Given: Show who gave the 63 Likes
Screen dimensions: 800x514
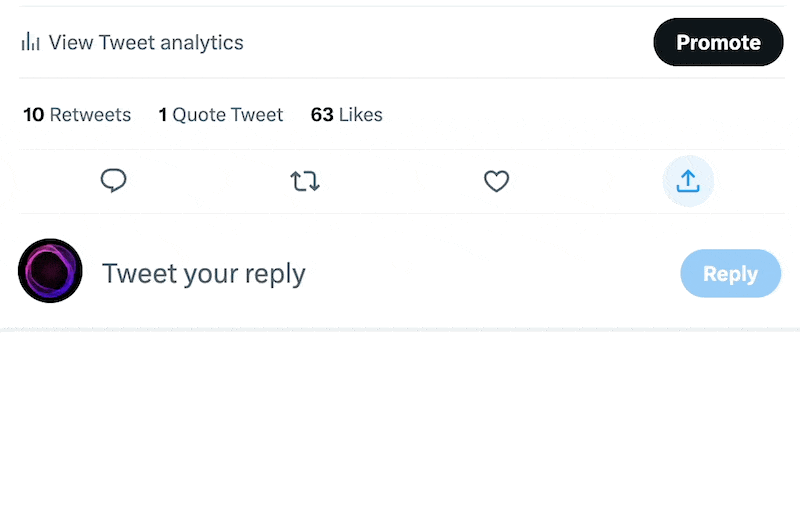Looking at the screenshot, I should point(346,115).
